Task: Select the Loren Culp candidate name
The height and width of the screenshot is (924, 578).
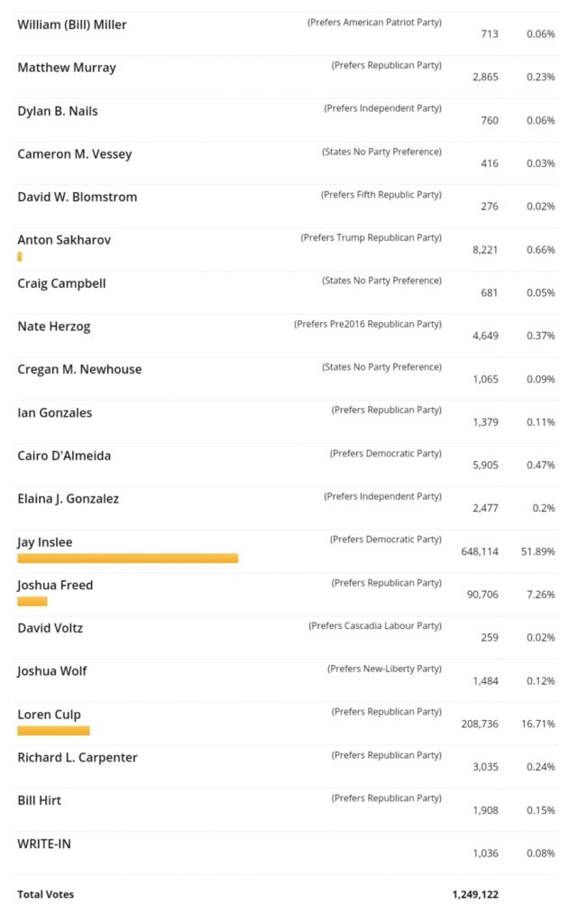Action: coord(49,715)
